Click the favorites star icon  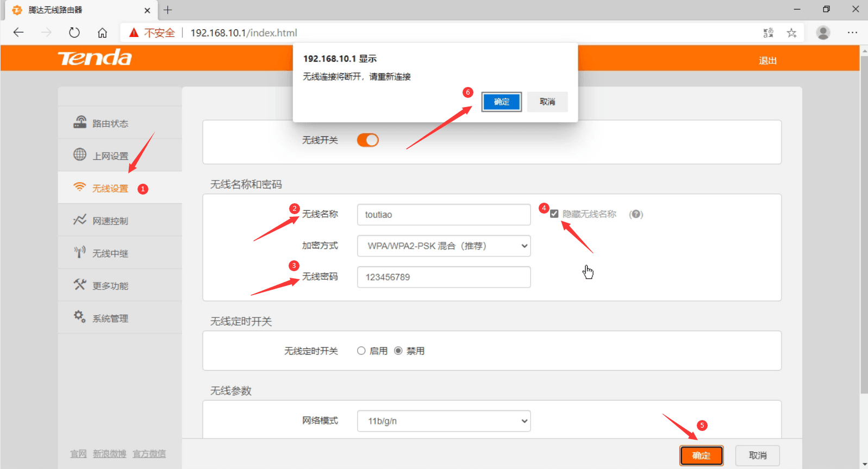click(791, 33)
